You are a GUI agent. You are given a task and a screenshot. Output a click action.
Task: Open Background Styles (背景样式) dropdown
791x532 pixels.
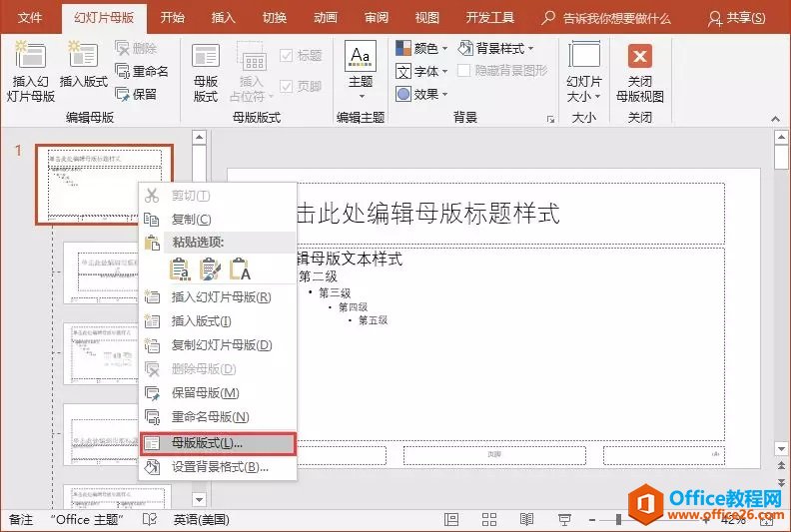point(496,49)
